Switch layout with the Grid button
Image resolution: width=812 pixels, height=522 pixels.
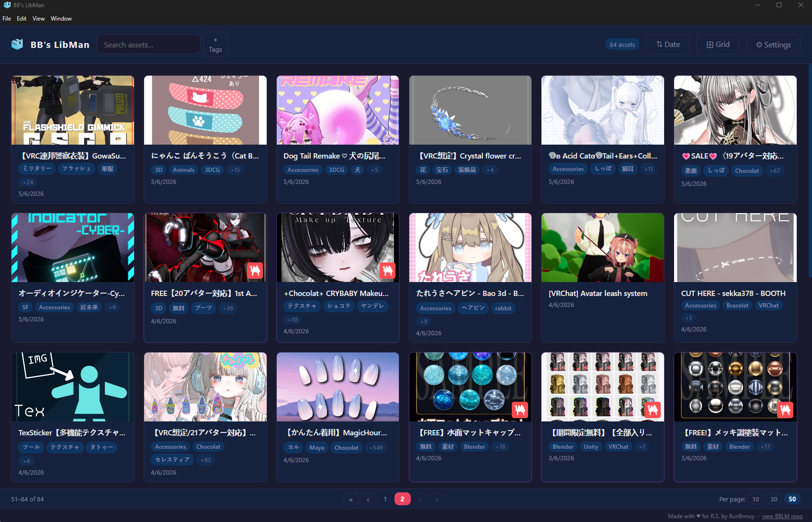tap(718, 45)
